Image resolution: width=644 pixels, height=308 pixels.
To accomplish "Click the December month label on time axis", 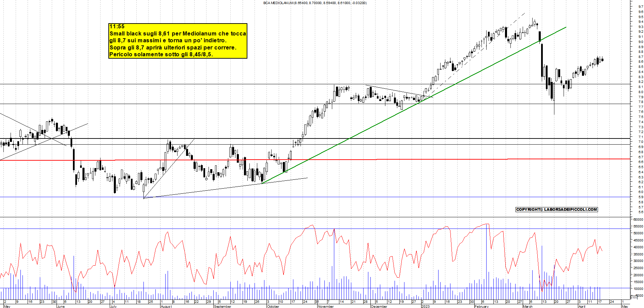I will click(379, 306).
